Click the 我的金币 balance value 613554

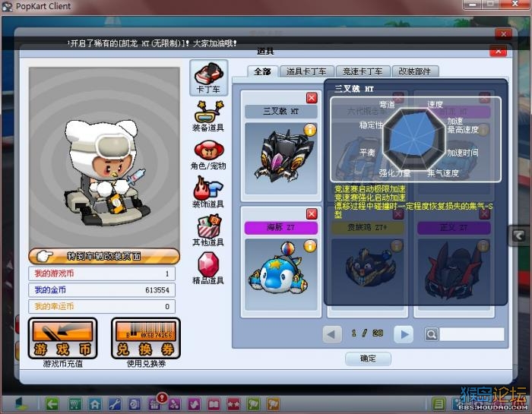(x=157, y=290)
